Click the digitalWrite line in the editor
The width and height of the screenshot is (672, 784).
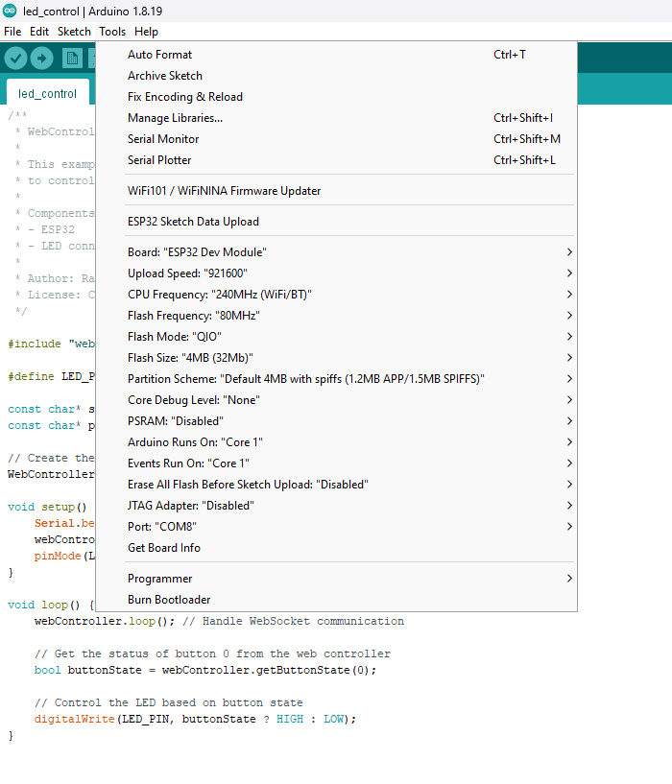[x=195, y=719]
